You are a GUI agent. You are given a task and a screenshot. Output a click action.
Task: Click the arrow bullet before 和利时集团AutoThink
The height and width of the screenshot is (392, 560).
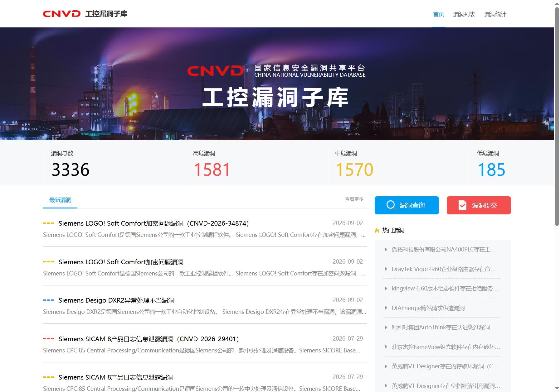pyautogui.click(x=386, y=327)
